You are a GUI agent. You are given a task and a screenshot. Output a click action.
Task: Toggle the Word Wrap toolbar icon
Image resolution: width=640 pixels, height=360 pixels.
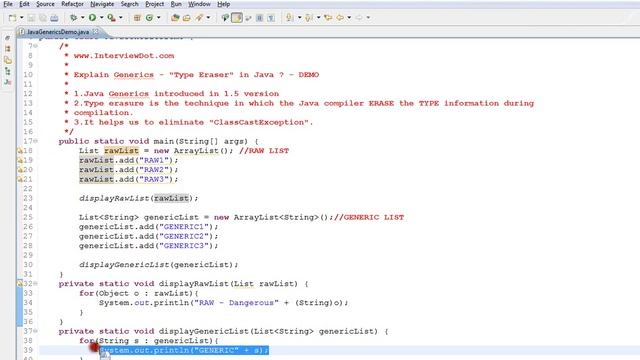248,18
